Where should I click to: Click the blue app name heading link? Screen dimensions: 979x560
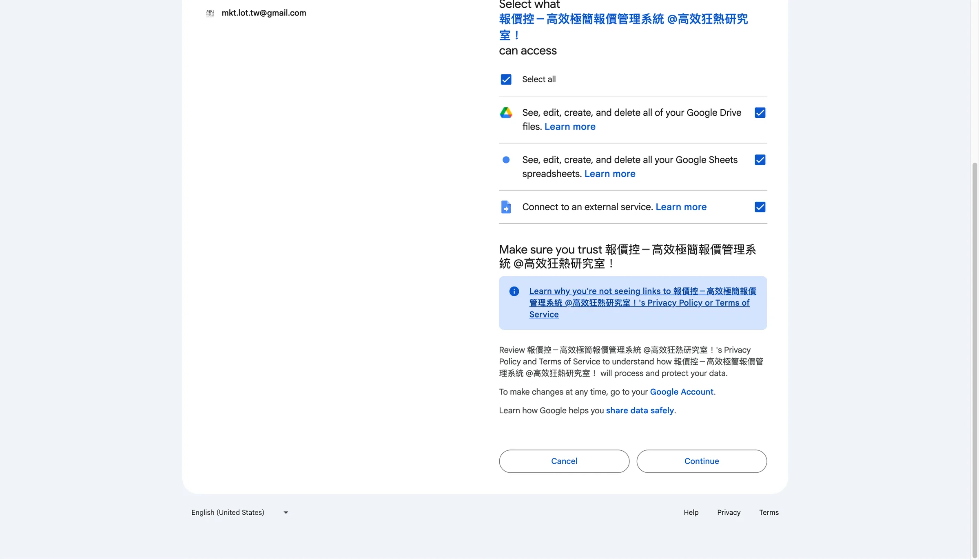623,27
